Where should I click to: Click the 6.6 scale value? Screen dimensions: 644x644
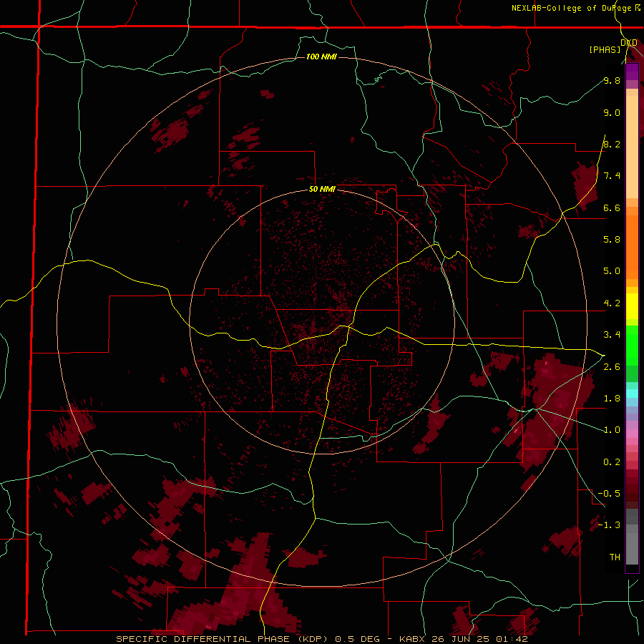coord(612,208)
